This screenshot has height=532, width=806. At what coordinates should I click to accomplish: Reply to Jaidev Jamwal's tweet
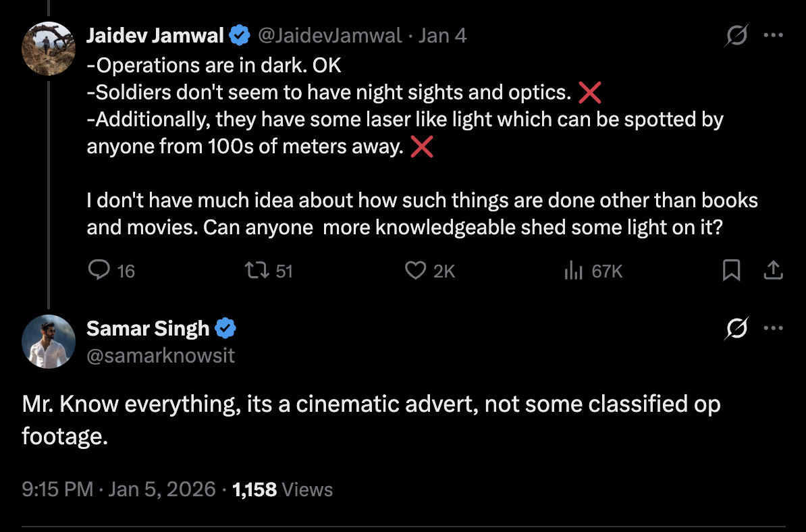click(99, 271)
